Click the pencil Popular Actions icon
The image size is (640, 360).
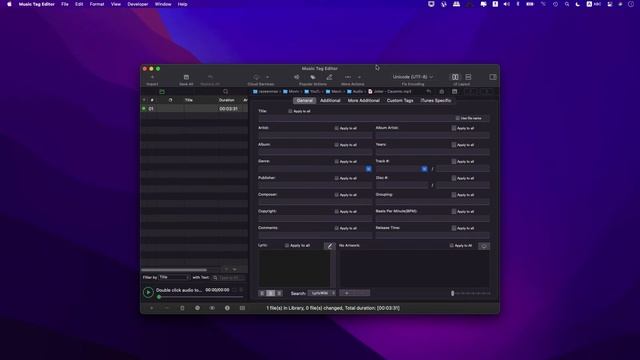coord(329,77)
